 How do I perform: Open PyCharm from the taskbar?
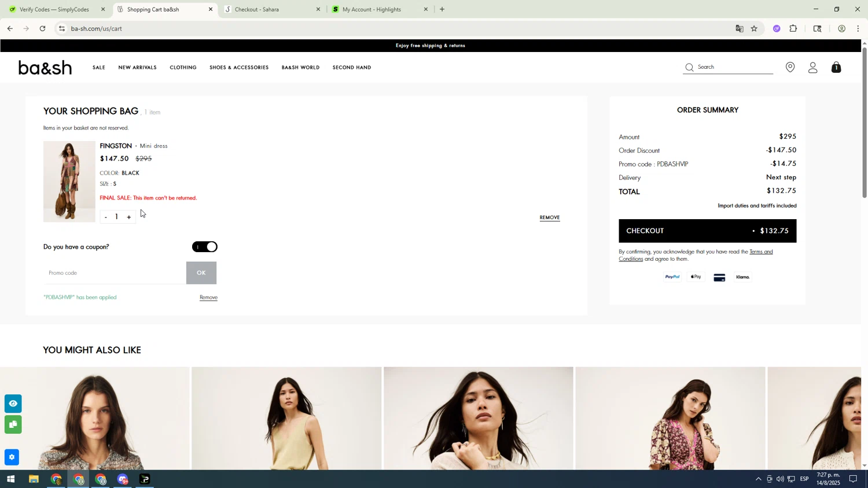(145, 479)
